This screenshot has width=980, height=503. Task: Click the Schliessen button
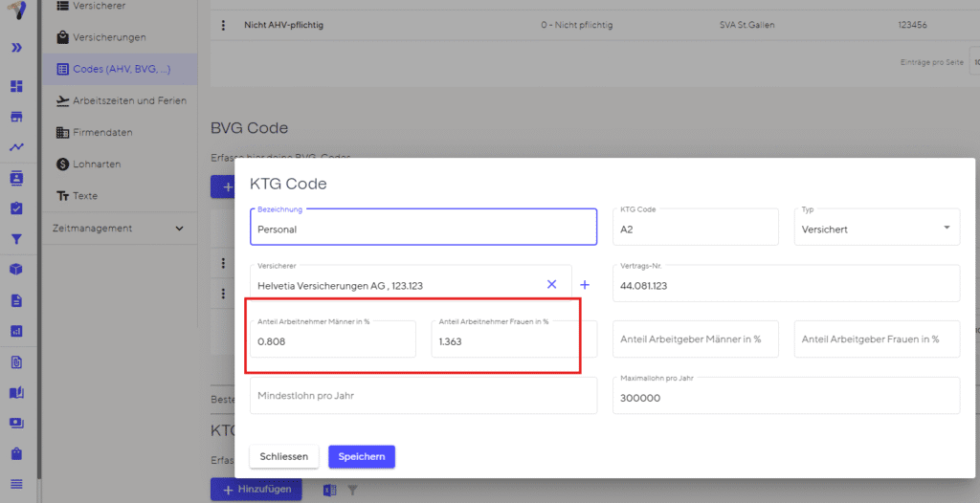283,456
